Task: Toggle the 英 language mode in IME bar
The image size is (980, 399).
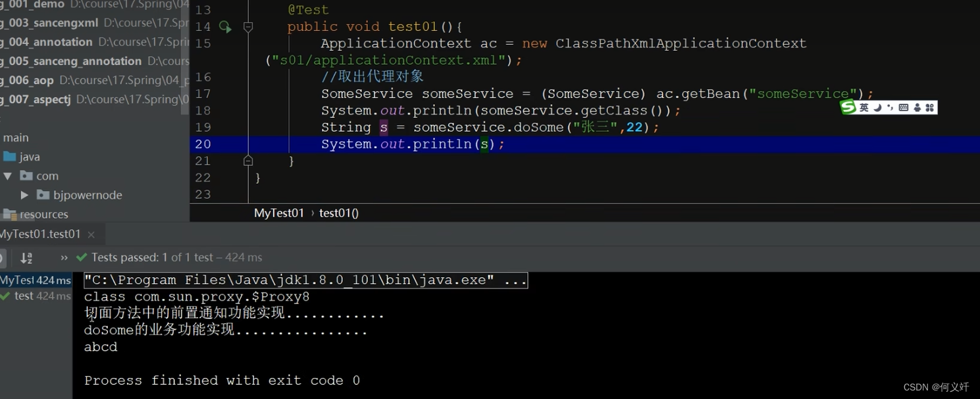Action: (x=864, y=107)
